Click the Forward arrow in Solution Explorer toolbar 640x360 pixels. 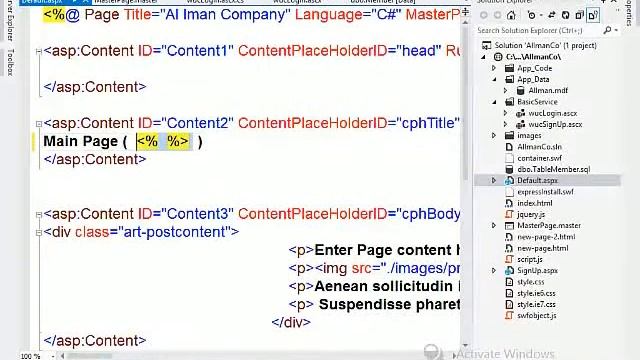tap(497, 16)
